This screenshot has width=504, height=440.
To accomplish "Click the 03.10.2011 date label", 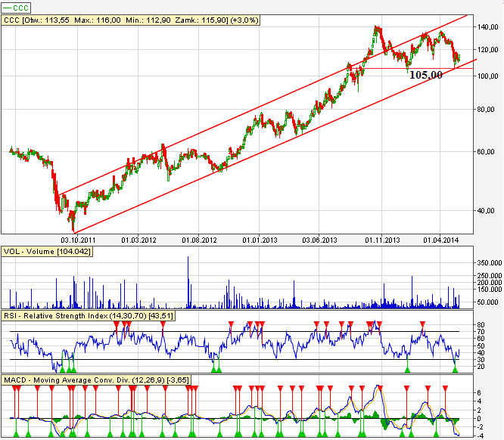I will click(x=78, y=240).
